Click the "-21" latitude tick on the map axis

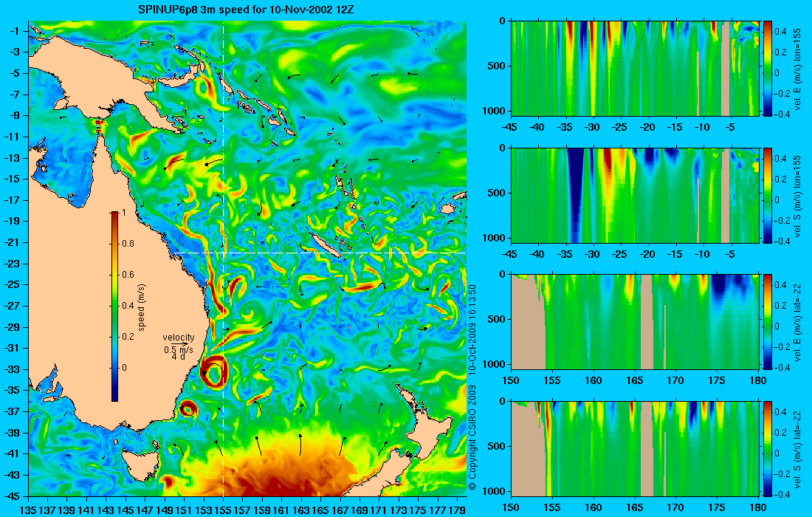click(13, 242)
